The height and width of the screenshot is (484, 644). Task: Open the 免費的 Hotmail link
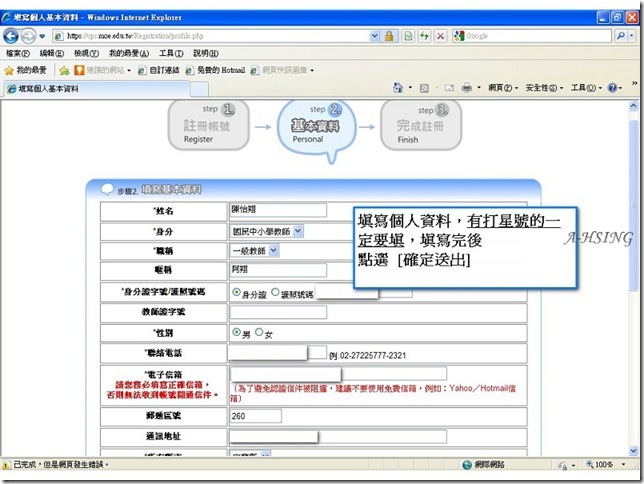tap(215, 71)
